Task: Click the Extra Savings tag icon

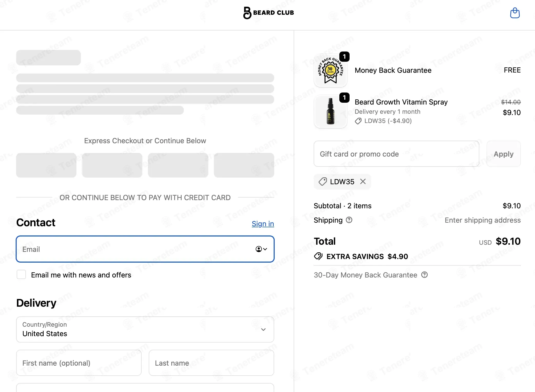Action: [x=318, y=256]
